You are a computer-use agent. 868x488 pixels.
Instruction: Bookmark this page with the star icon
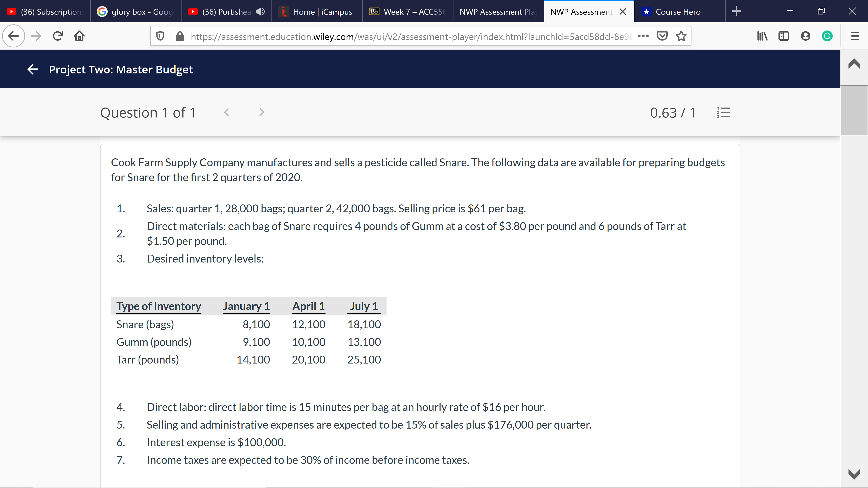tap(681, 36)
